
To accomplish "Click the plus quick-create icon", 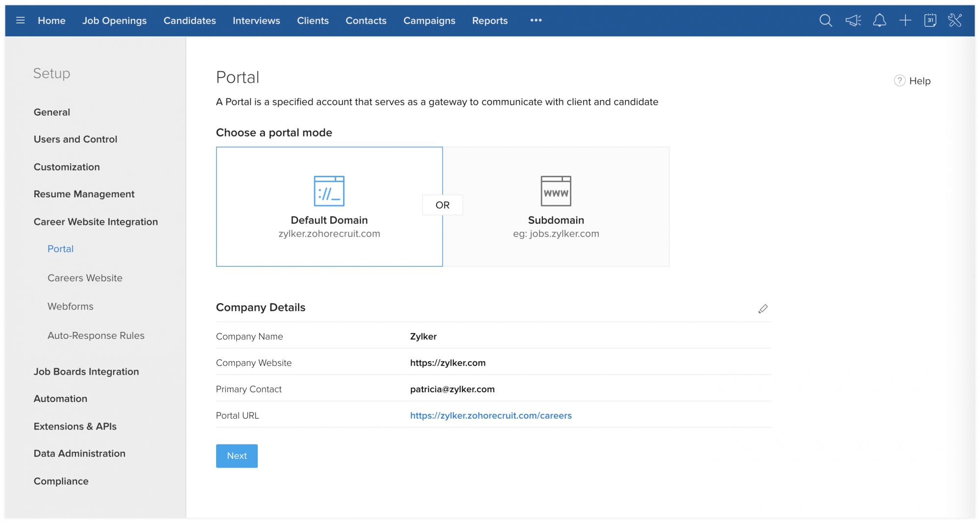I will point(905,21).
